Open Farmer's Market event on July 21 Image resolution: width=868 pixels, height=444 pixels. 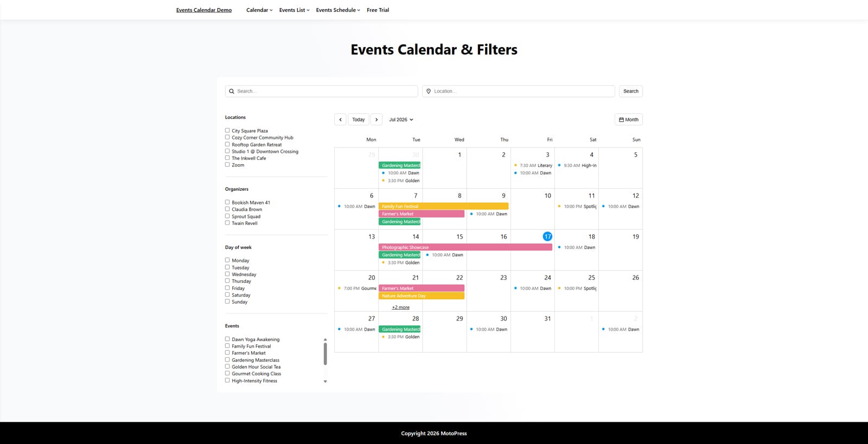click(422, 288)
